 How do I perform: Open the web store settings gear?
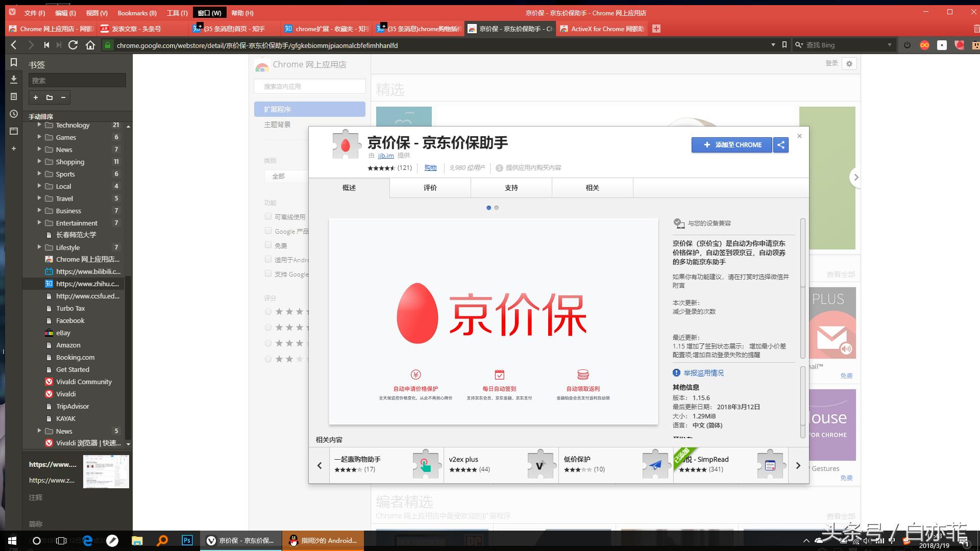(x=849, y=63)
